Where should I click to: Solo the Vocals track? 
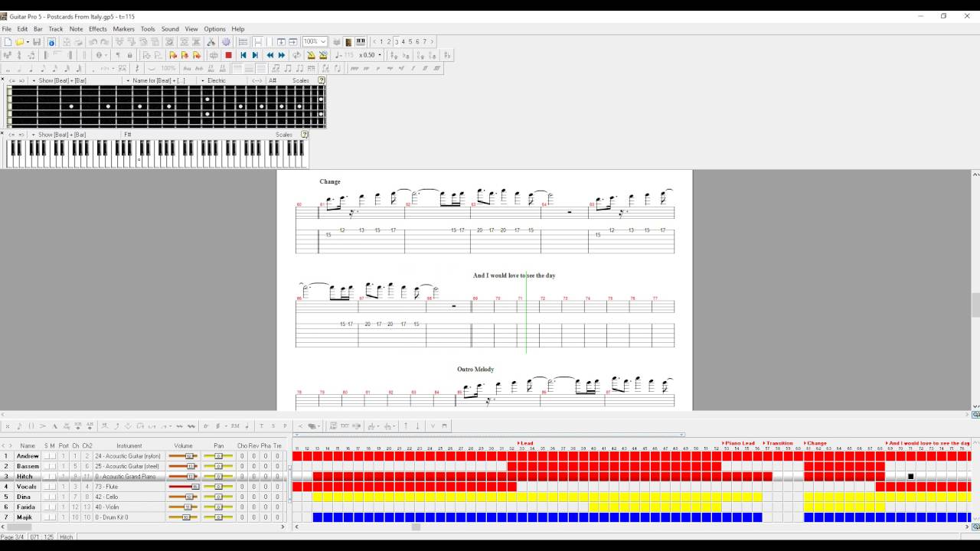pos(47,487)
